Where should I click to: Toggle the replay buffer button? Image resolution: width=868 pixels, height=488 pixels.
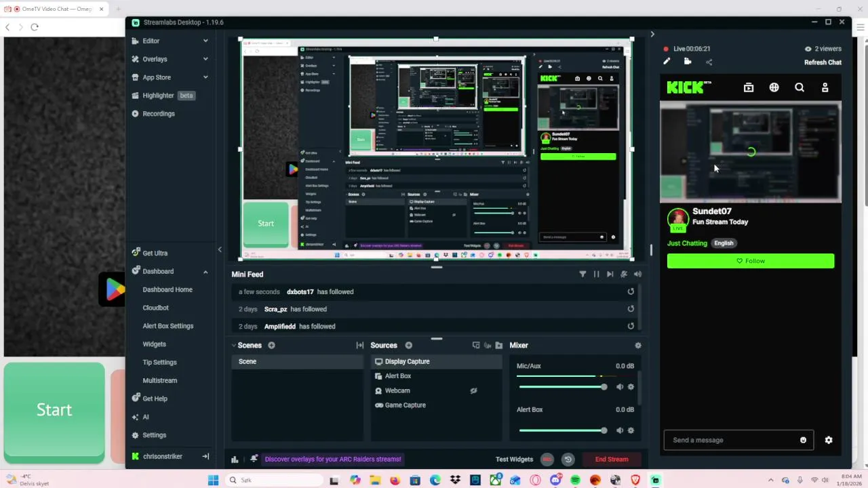coord(568,459)
